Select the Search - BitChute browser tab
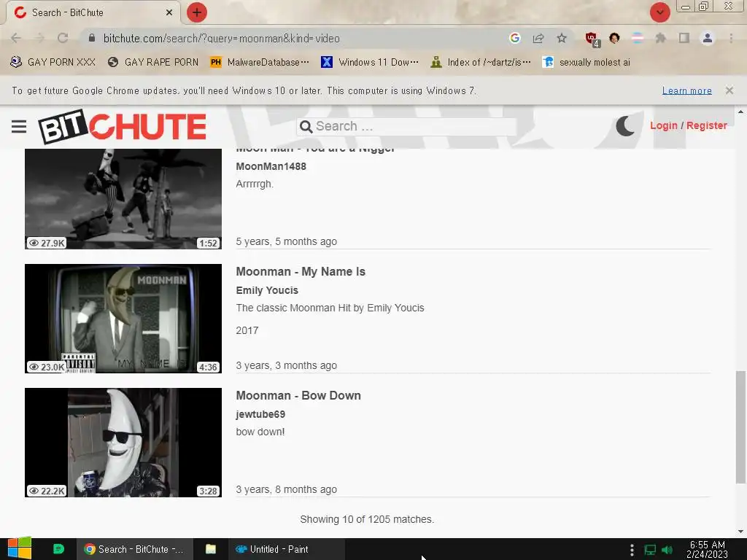 coord(93,12)
